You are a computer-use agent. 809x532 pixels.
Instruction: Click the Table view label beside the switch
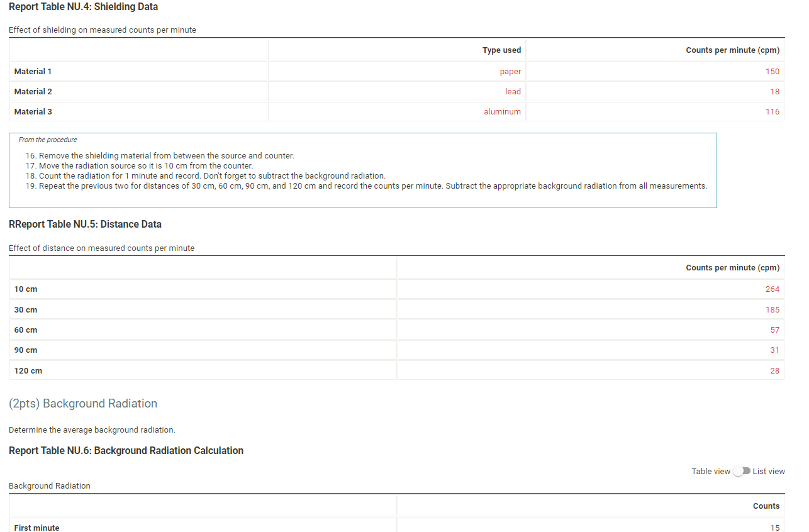pos(711,470)
